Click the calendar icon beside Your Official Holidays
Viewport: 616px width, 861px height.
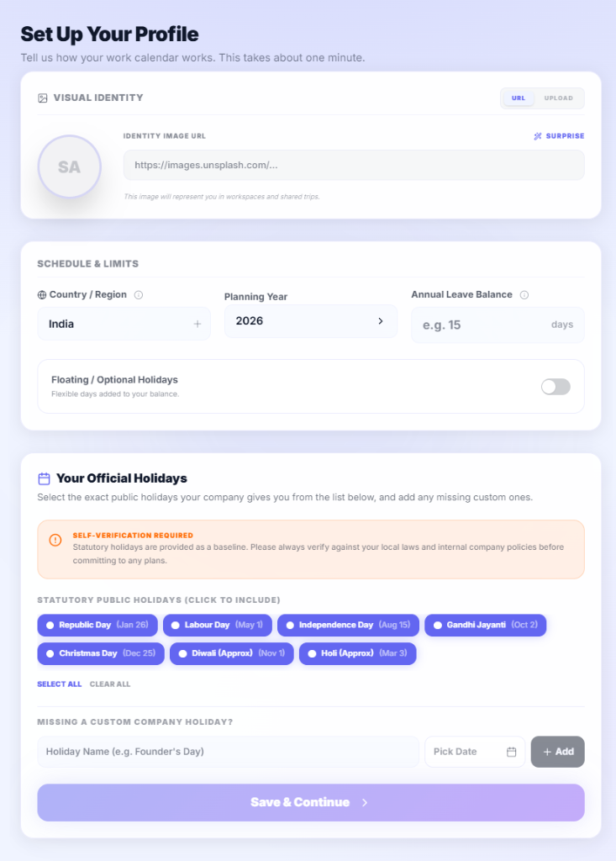tap(44, 478)
